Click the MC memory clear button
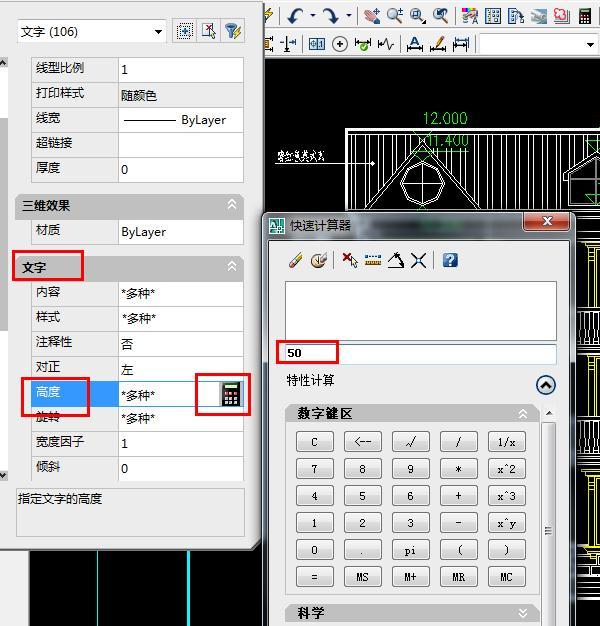Screen dimensions: 600x626 click(x=506, y=577)
